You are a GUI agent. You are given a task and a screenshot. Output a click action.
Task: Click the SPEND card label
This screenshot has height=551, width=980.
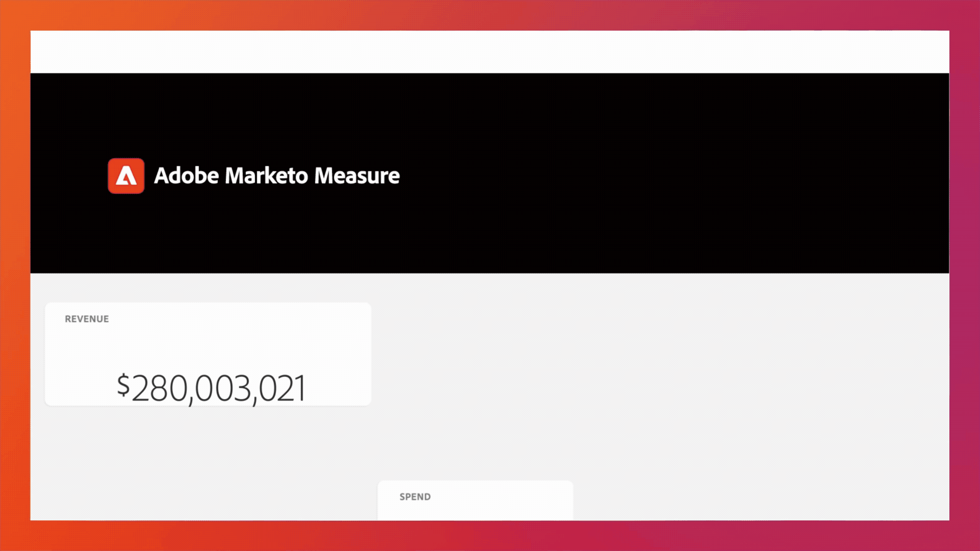coord(415,497)
